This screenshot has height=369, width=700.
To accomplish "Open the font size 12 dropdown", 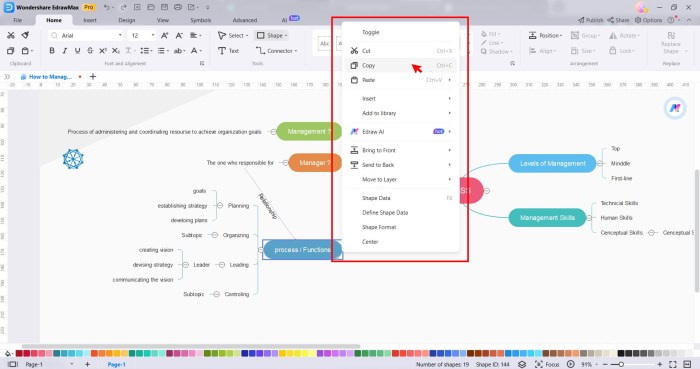I will (153, 35).
